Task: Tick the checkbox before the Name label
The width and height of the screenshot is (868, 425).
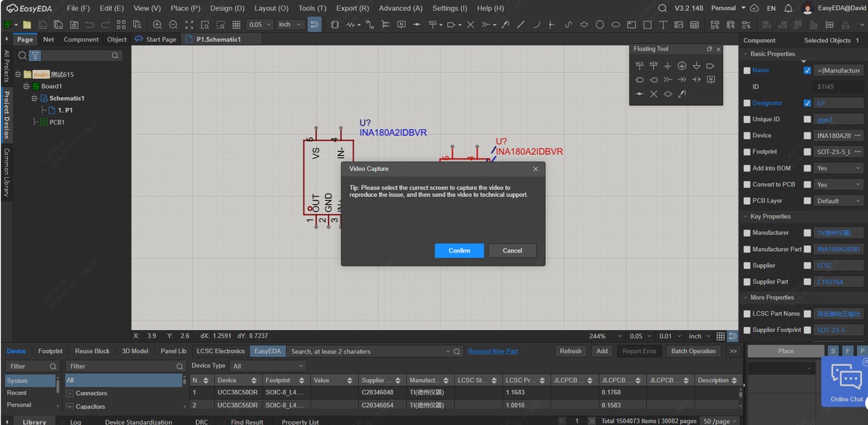Action: pos(747,71)
